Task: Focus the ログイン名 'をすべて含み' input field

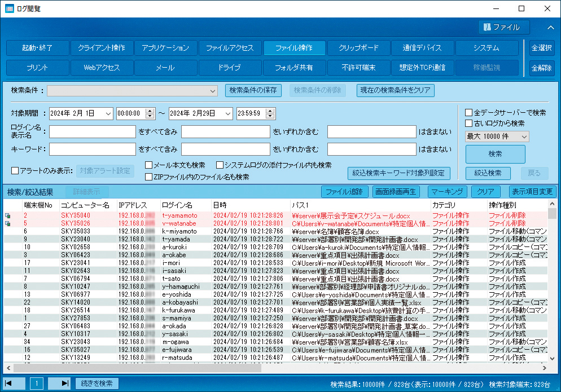Action: [93, 131]
